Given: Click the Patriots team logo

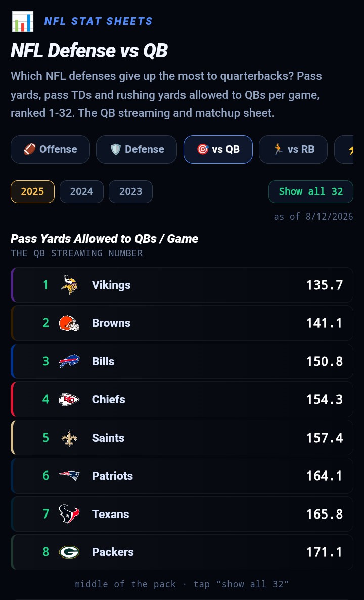Looking at the screenshot, I should pos(69,476).
